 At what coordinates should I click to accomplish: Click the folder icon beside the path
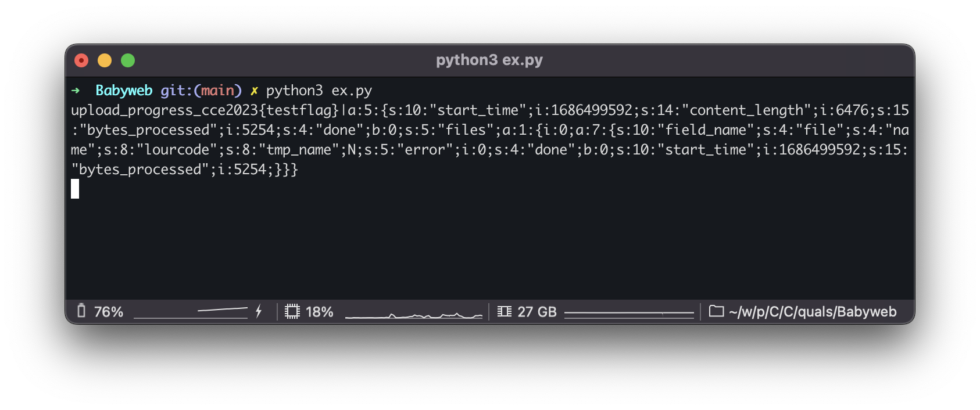pos(716,312)
